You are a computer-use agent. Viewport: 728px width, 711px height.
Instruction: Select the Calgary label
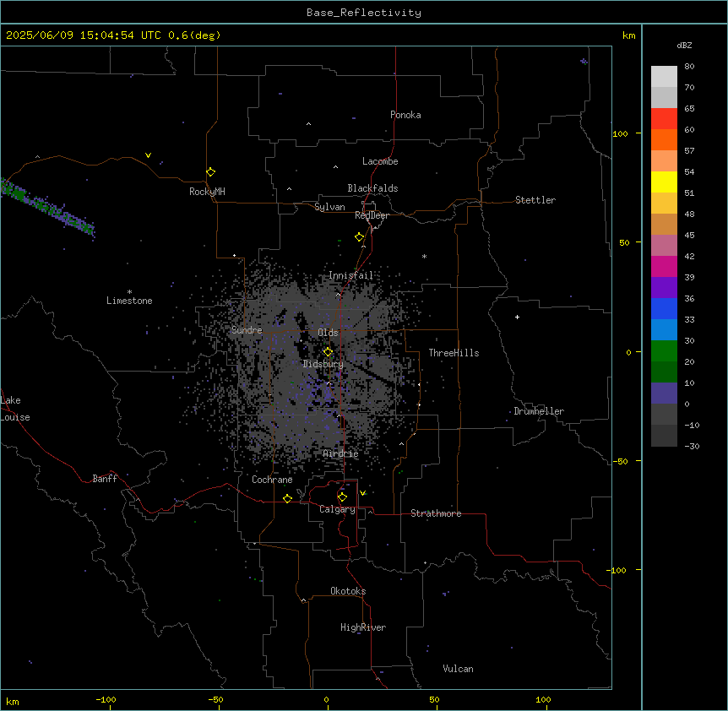[338, 509]
